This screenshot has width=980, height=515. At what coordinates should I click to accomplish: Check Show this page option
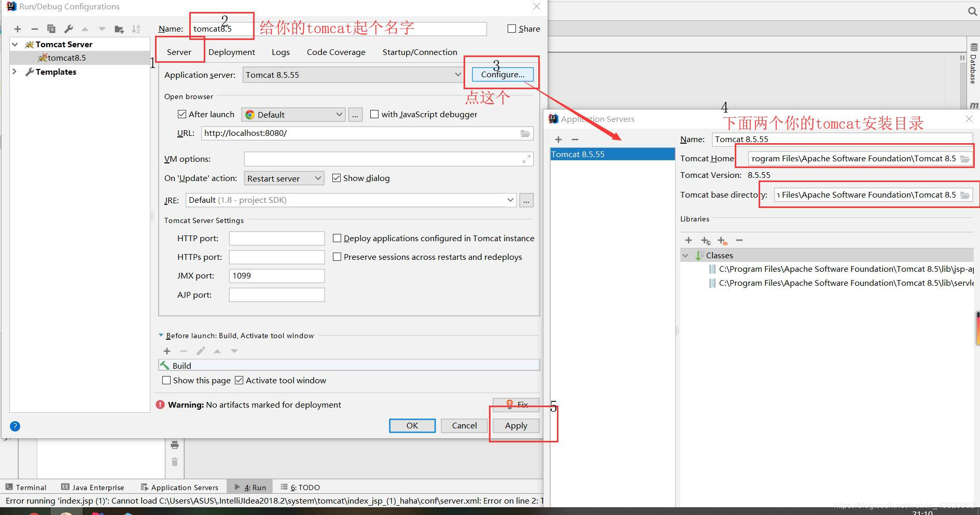point(166,380)
